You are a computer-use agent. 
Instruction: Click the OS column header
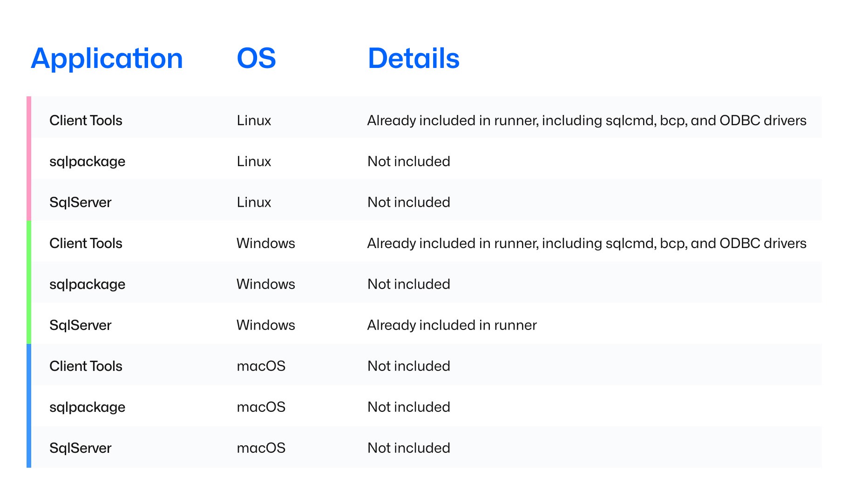pyautogui.click(x=256, y=59)
